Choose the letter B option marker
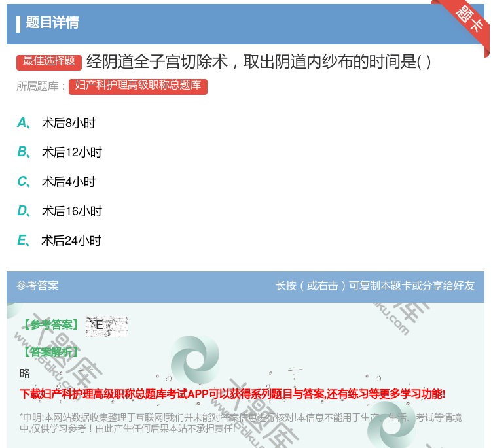Screen dimensions: 491x448 tap(22, 152)
